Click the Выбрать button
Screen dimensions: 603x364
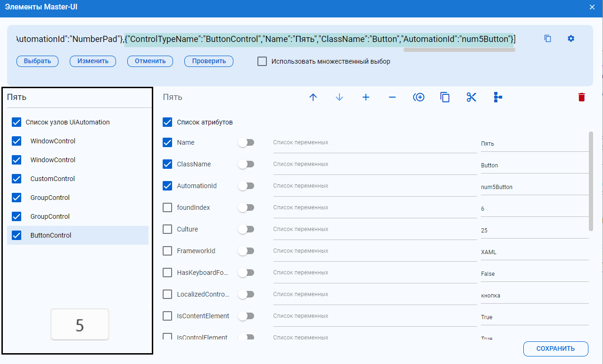tap(37, 61)
